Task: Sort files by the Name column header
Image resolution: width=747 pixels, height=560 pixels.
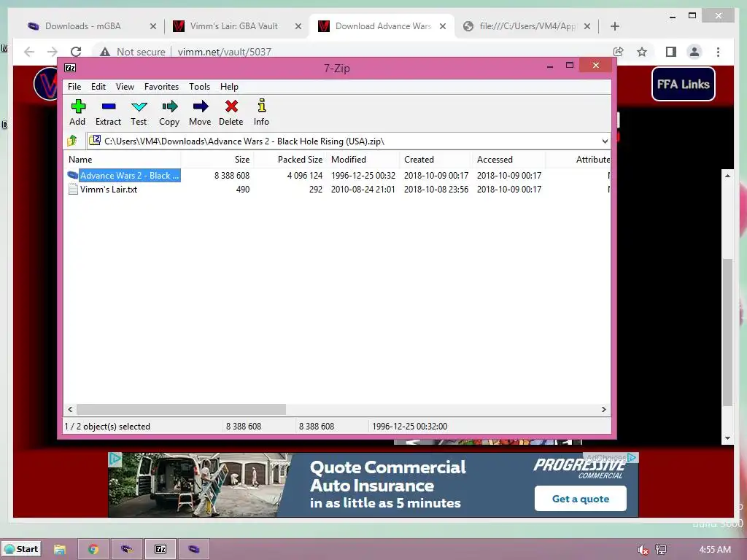Action: click(x=123, y=160)
